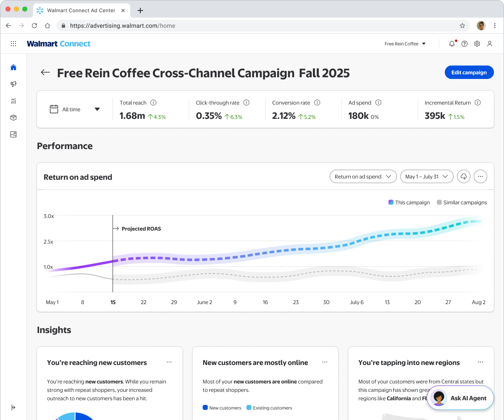Viewport: 504px width, 420px height.
Task: Click You're tapping into new regions title
Action: (409, 362)
